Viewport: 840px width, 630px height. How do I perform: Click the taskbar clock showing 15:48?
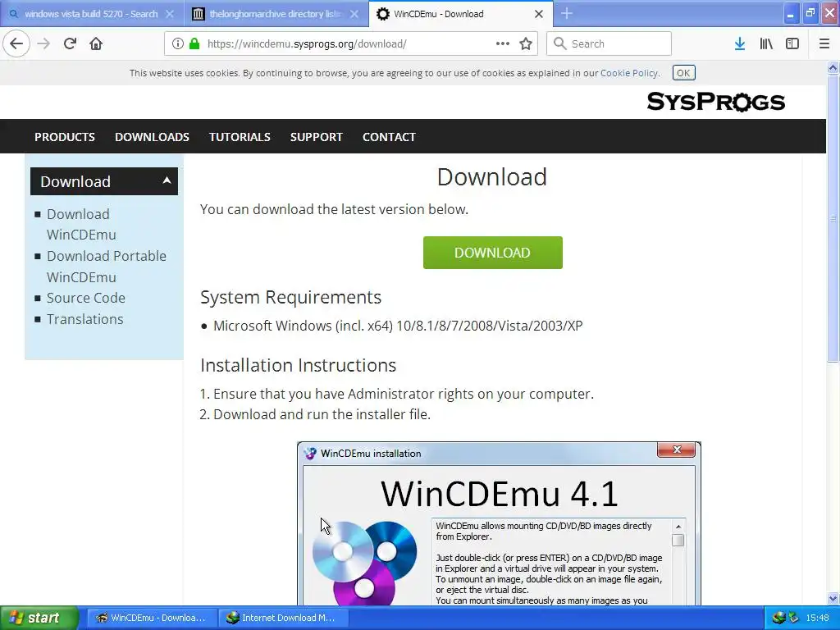pyautogui.click(x=817, y=618)
